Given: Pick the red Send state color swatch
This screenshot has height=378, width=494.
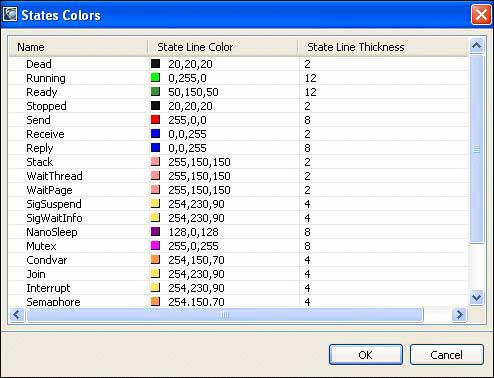Looking at the screenshot, I should coord(155,120).
